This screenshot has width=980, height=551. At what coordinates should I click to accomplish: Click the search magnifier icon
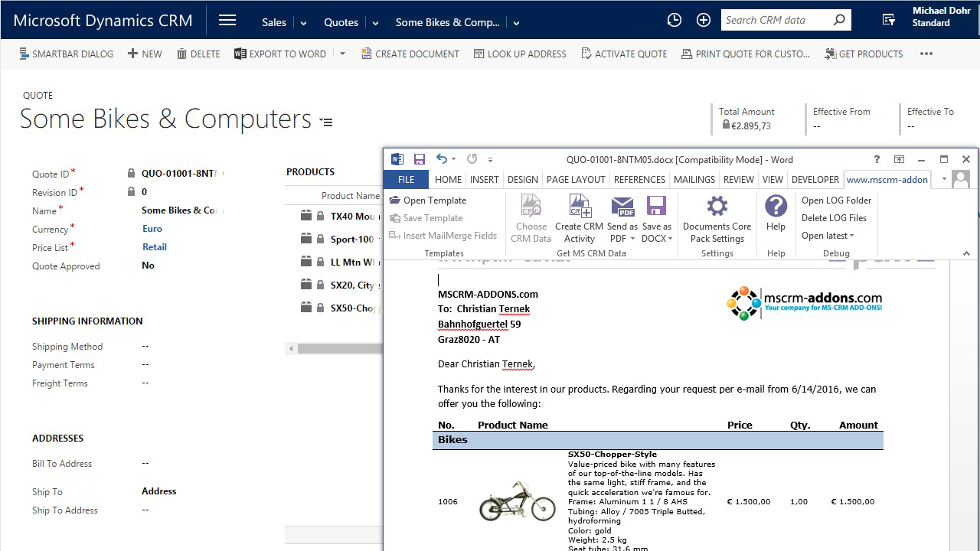[x=839, y=20]
